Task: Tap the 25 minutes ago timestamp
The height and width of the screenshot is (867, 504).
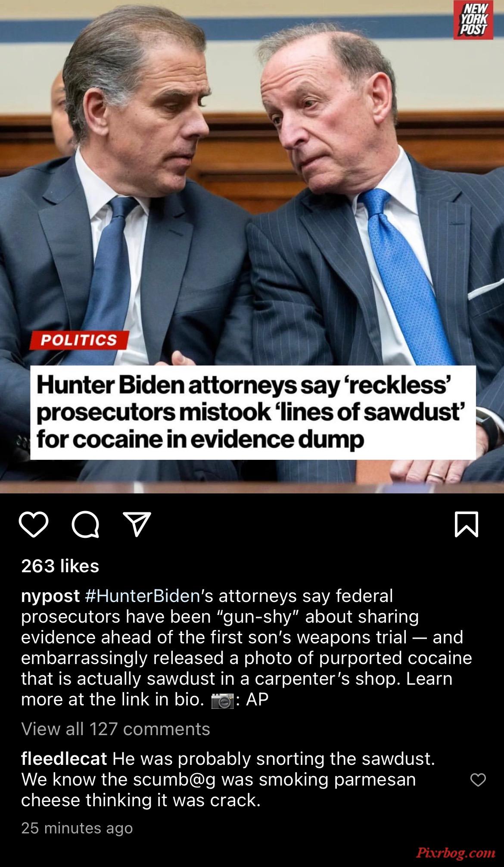Action: (x=77, y=828)
